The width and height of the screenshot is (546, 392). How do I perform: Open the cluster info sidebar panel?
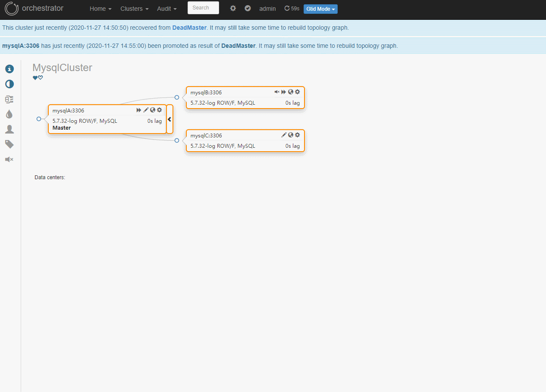[9, 68]
